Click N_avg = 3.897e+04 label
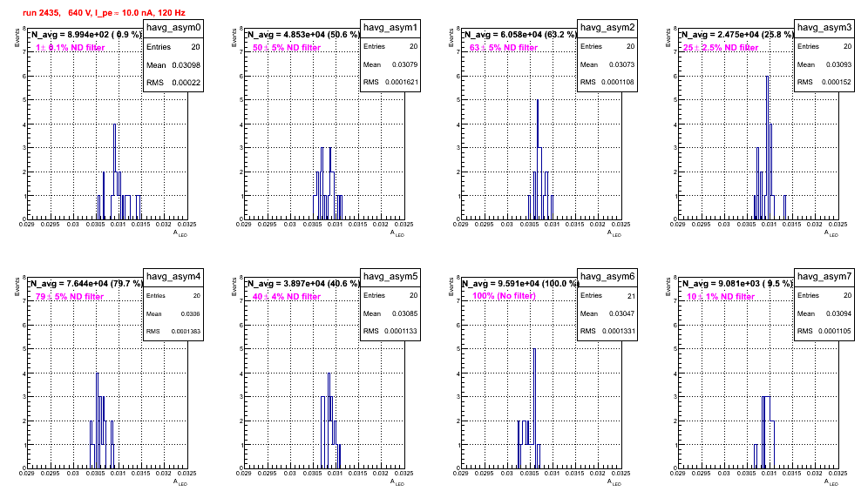 [x=303, y=284]
